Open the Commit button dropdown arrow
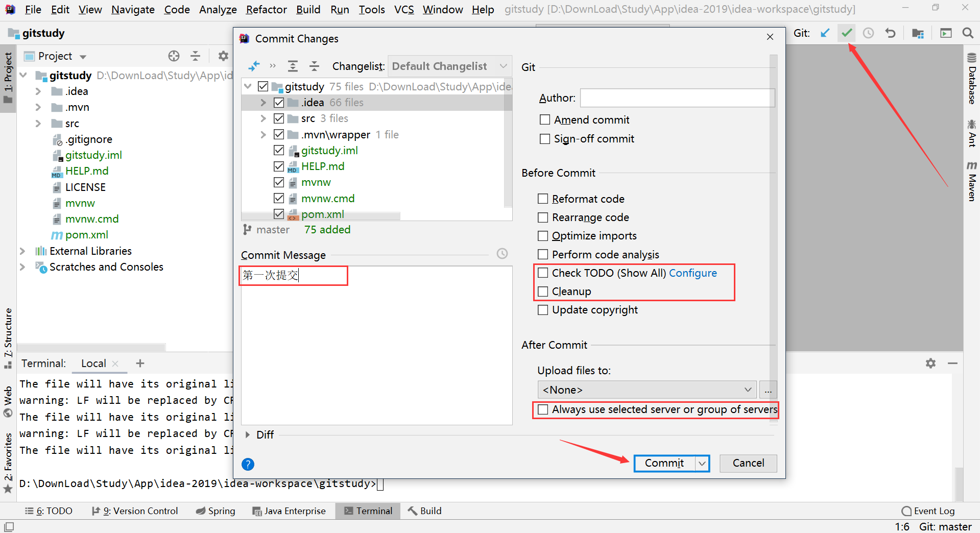Screen dimensions: 980x533 [702, 463]
